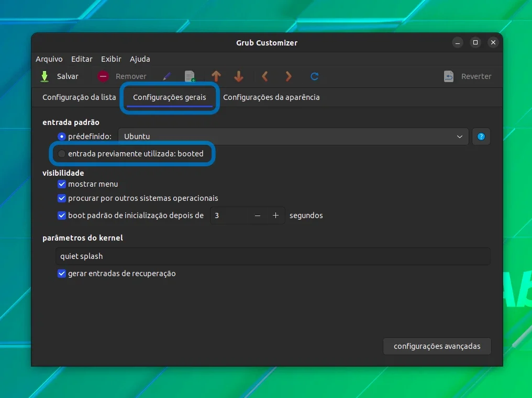Close the Grub Customizer window

(493, 42)
